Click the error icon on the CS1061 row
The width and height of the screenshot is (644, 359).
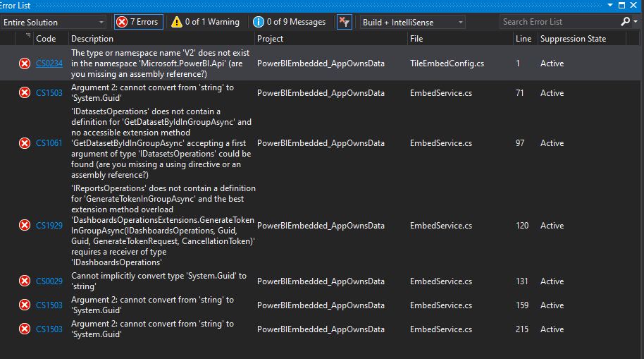(25, 143)
